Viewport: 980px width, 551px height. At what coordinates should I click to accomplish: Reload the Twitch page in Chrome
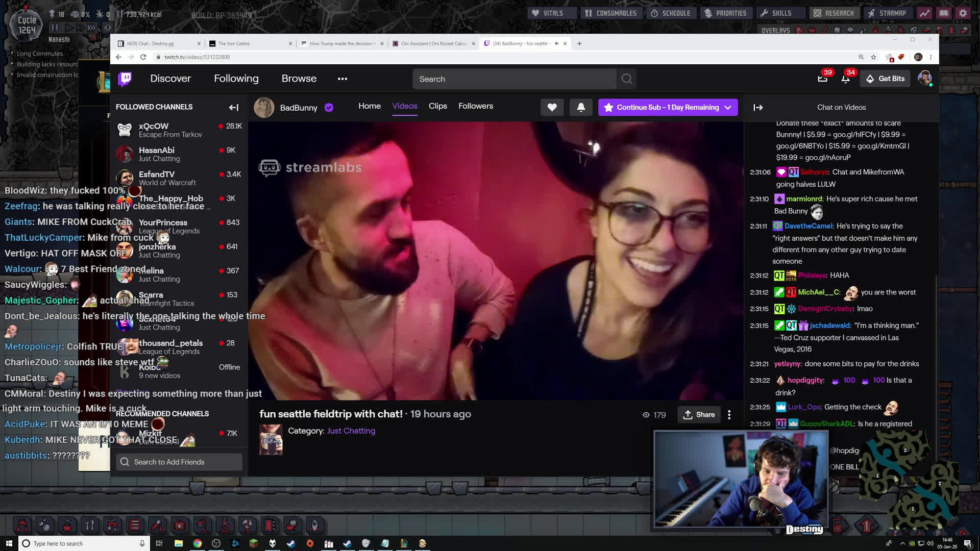click(143, 57)
